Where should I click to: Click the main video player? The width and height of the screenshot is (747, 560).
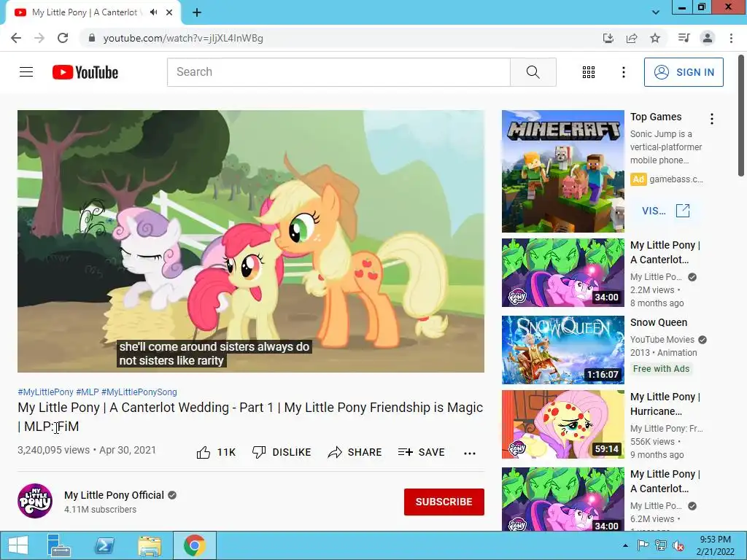point(251,241)
